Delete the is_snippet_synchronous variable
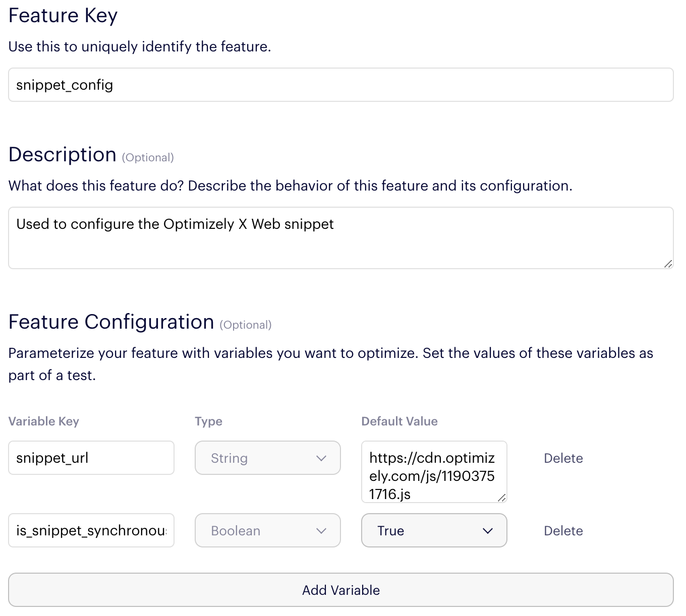This screenshot has height=616, width=686. (563, 531)
